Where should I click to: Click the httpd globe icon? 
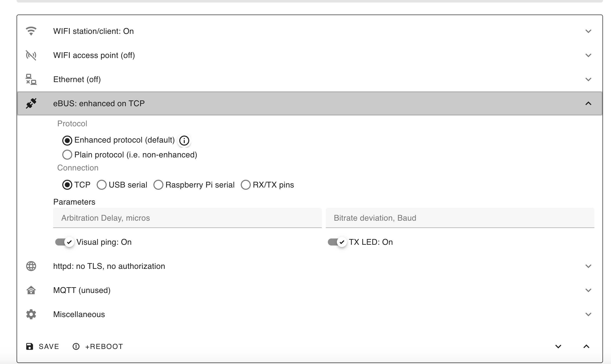31,266
